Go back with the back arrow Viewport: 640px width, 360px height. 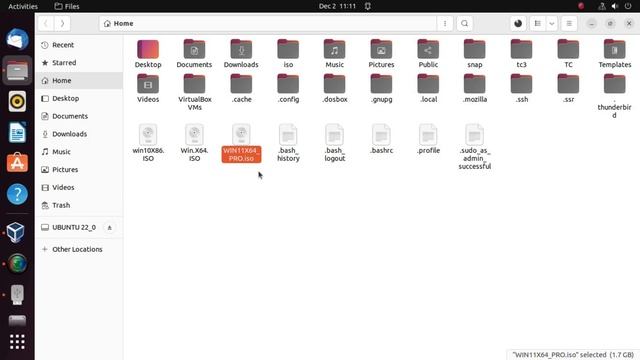(x=46, y=24)
